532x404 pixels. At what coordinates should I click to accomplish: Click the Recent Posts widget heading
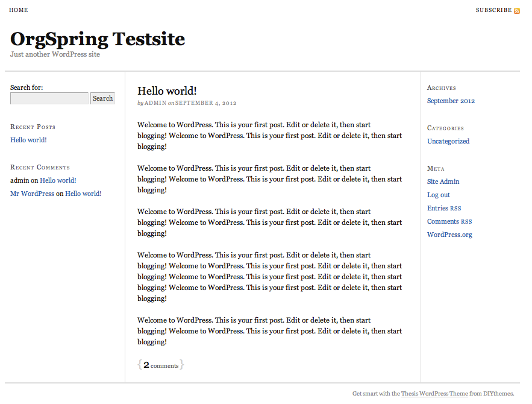tap(33, 127)
